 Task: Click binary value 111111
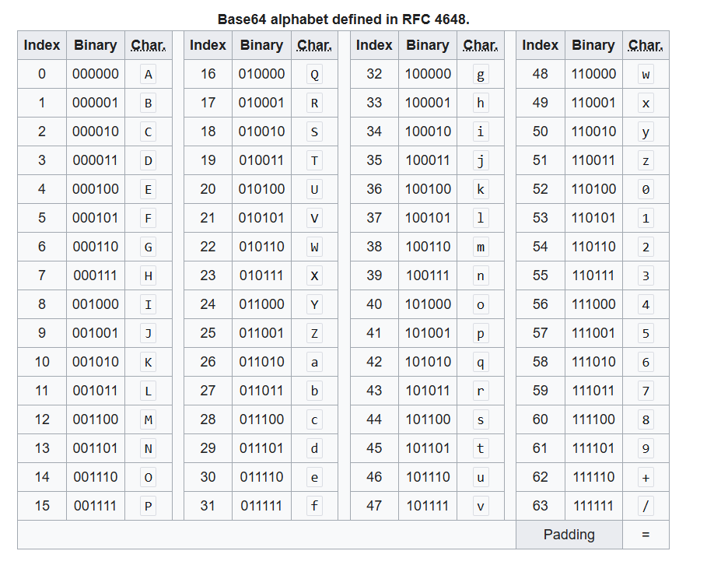pos(593,506)
